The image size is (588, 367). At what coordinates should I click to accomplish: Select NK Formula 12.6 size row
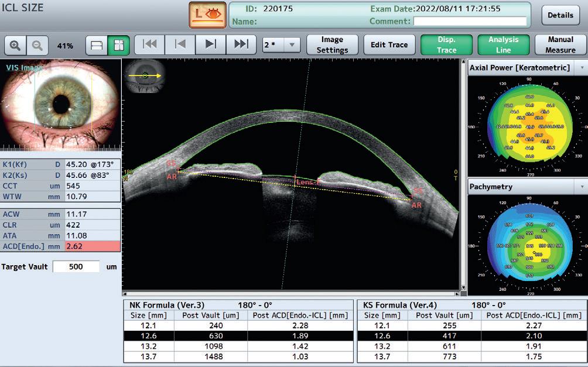238,336
